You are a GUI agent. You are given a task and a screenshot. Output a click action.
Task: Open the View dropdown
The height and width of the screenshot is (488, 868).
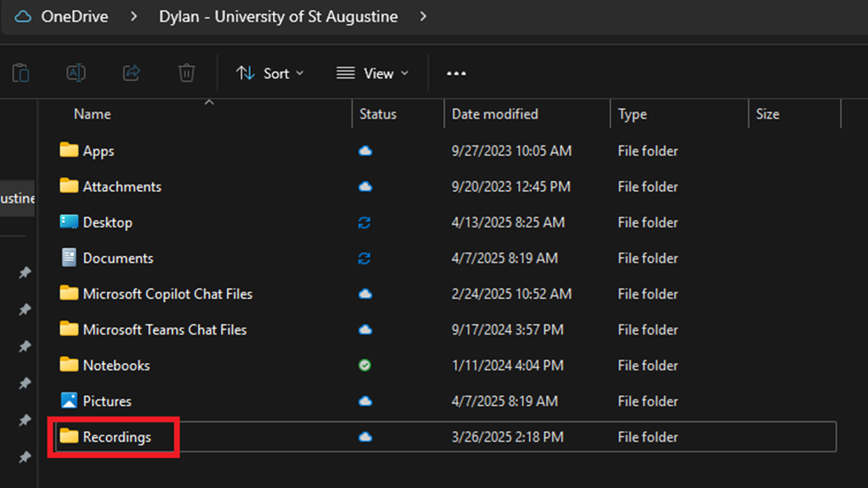pyautogui.click(x=373, y=73)
